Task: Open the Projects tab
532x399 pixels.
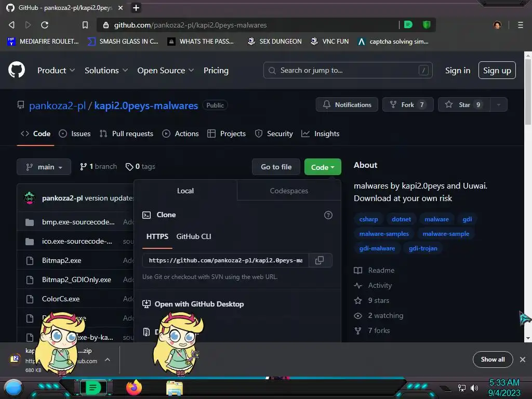Action: tap(227, 134)
